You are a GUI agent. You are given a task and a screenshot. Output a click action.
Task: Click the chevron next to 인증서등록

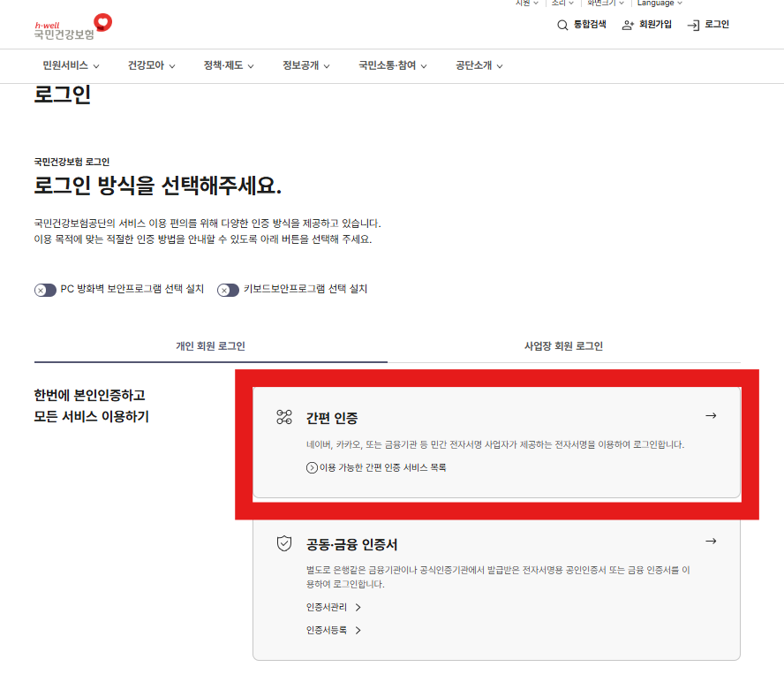pyautogui.click(x=358, y=631)
